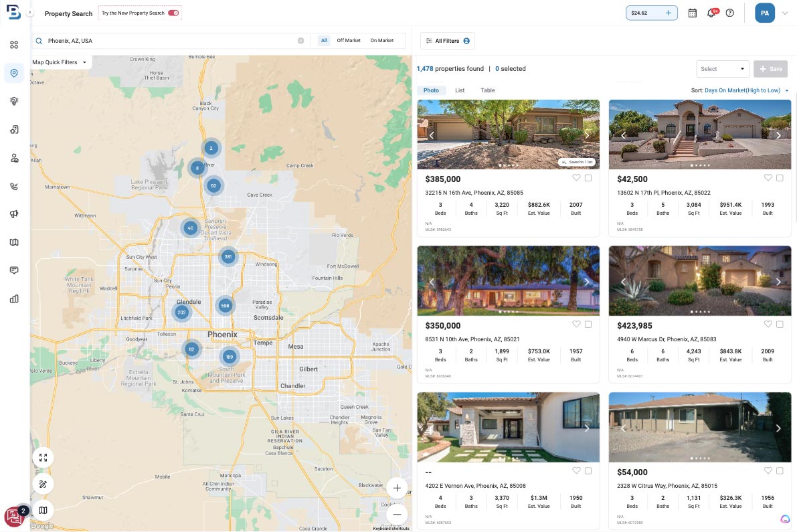Switch to the List view tab
The height and width of the screenshot is (532, 797).
(x=460, y=90)
